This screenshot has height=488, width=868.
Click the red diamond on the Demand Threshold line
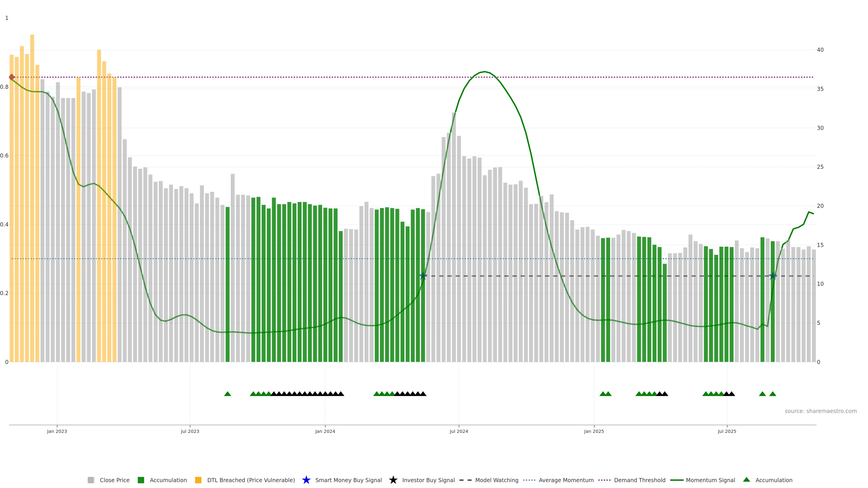[12, 77]
